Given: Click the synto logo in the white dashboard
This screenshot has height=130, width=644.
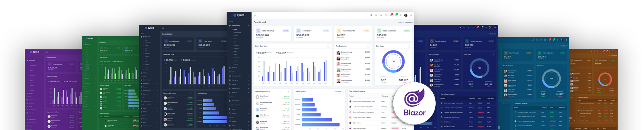Looking at the screenshot, I should coord(239,15).
